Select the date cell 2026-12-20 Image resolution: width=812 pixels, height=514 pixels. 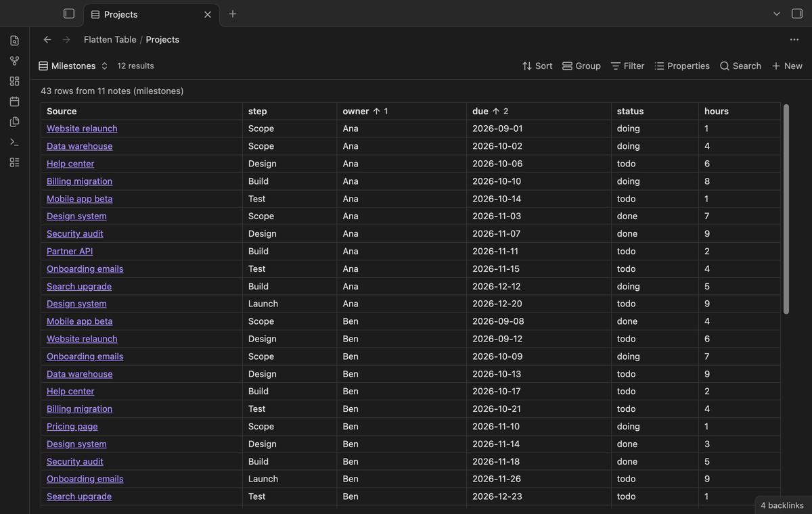click(539, 304)
